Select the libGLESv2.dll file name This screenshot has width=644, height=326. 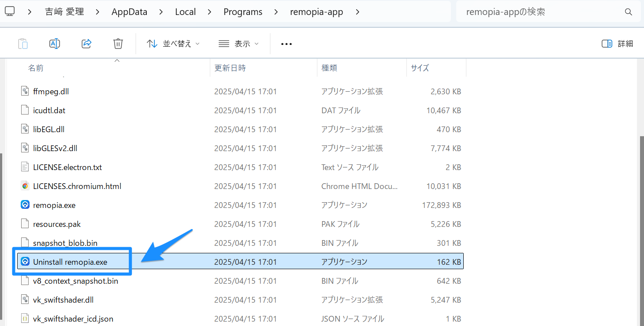pyautogui.click(x=55, y=148)
